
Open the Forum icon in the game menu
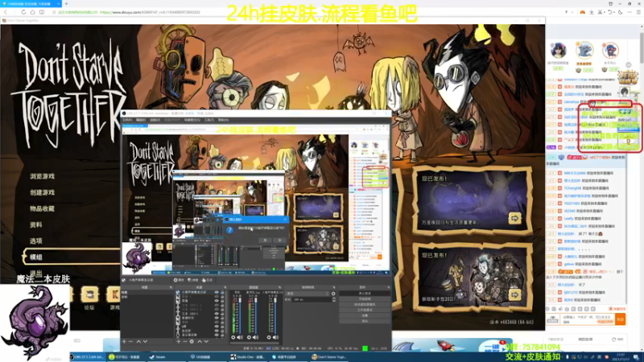[x=89, y=294]
